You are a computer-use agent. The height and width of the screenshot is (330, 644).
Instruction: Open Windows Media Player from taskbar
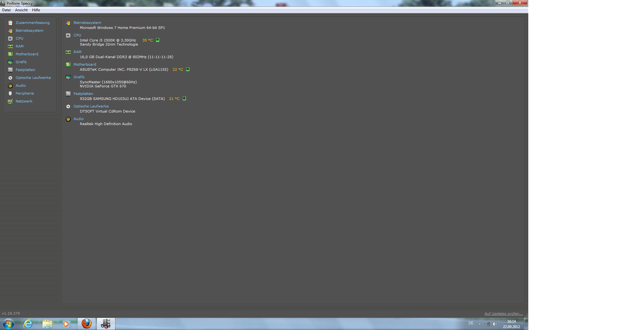(x=66, y=324)
